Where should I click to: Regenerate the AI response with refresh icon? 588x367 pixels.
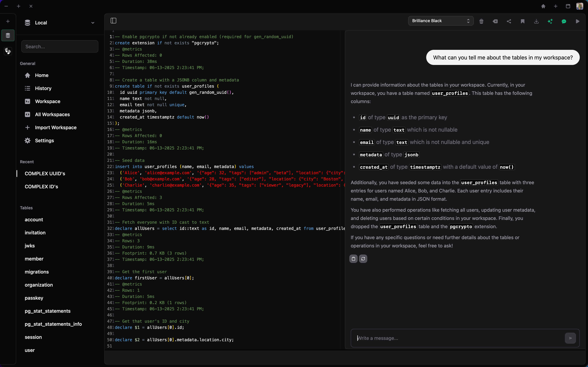pos(363,259)
